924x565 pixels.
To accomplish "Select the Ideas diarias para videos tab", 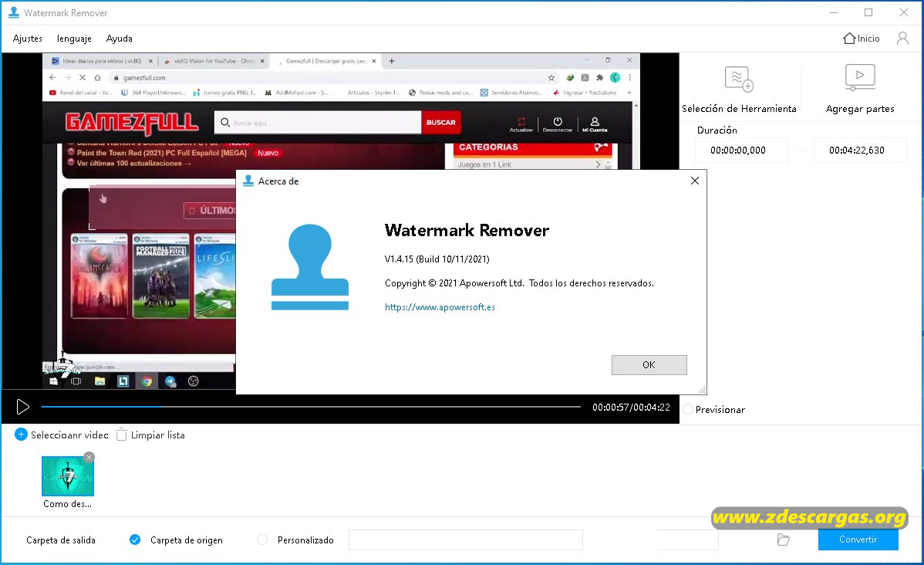I will click(x=102, y=61).
